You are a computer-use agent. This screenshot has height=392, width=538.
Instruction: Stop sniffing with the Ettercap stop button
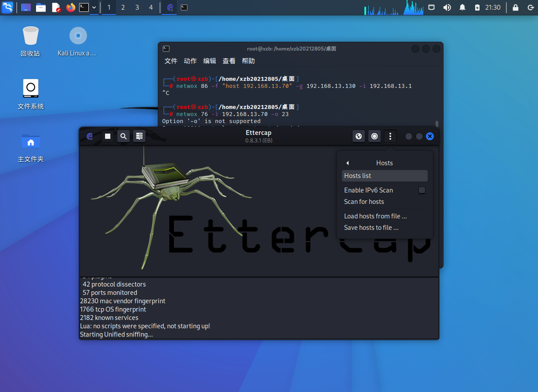click(108, 136)
